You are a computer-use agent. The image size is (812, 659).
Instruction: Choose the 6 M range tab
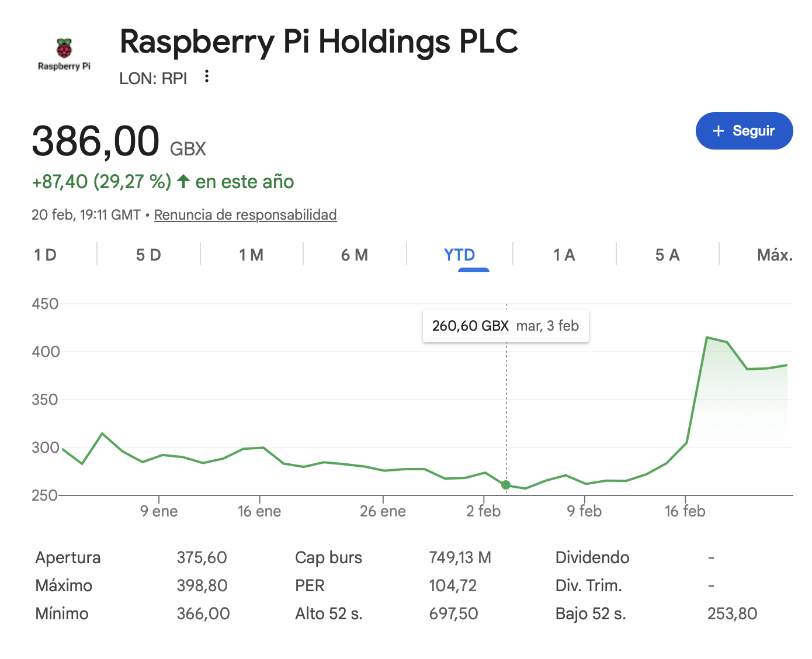[355, 255]
